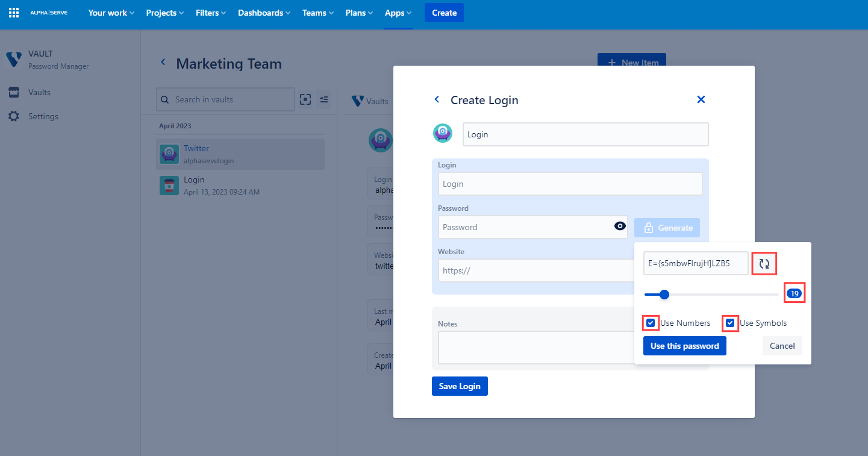This screenshot has width=868, height=456.
Task: Click the Generate password button with lock icon
Action: pos(667,228)
